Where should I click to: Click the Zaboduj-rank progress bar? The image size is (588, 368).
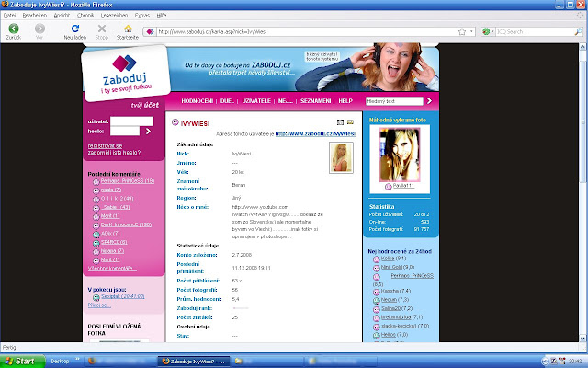241,308
